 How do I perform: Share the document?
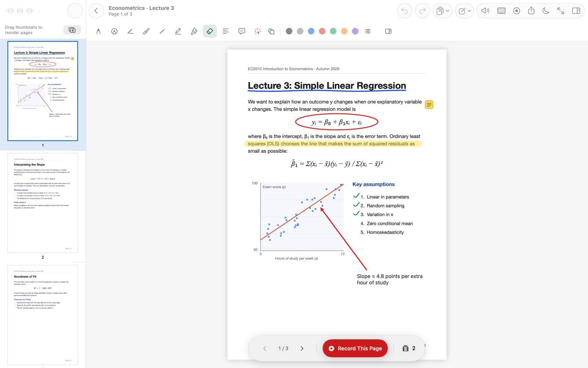click(x=531, y=11)
